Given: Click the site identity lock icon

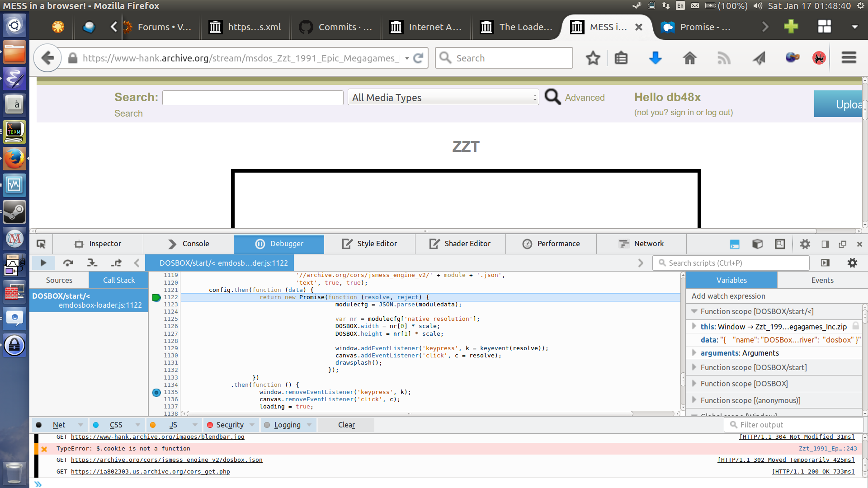Looking at the screenshot, I should click(x=72, y=58).
